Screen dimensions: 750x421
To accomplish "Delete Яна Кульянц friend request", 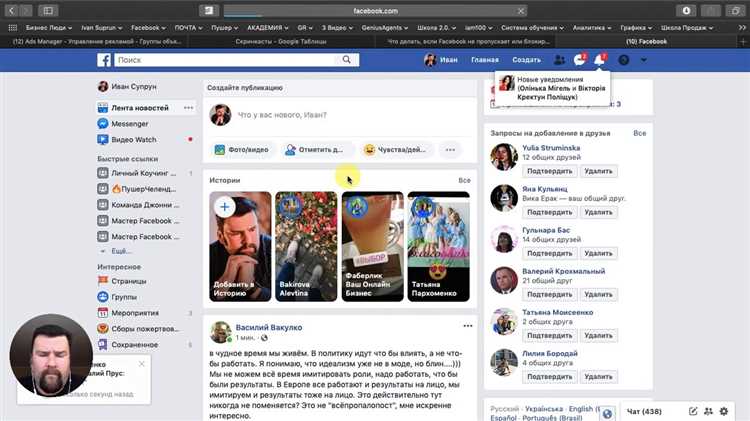I will [598, 212].
